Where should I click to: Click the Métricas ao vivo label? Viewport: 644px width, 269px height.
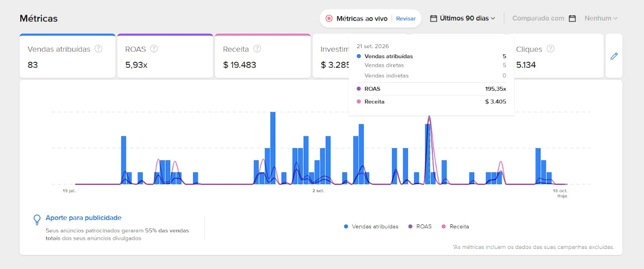[x=362, y=19]
